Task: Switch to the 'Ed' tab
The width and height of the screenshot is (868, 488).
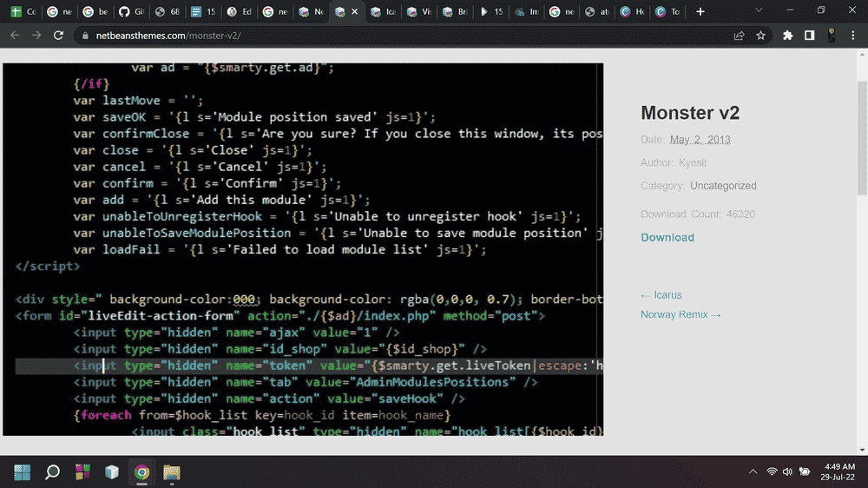Action: point(240,11)
